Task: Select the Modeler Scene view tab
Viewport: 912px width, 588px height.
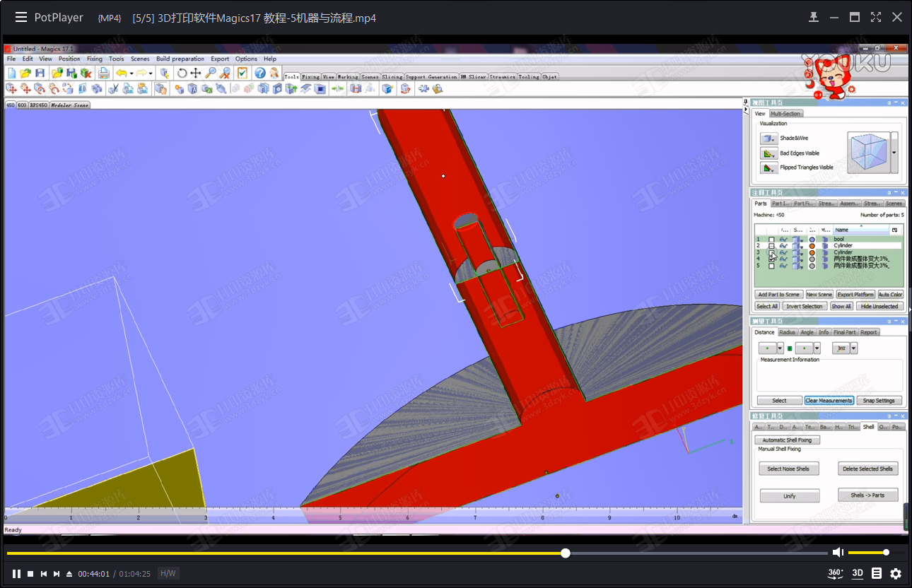Action: click(71, 105)
